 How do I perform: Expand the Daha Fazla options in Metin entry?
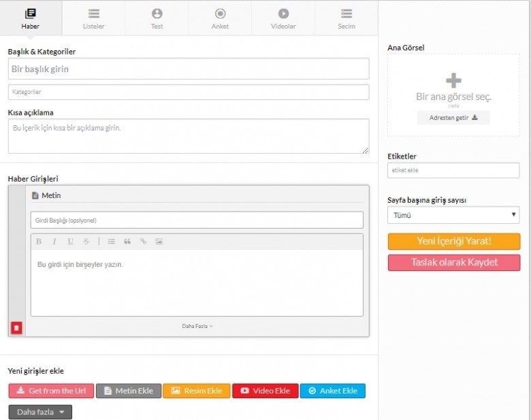point(197,326)
